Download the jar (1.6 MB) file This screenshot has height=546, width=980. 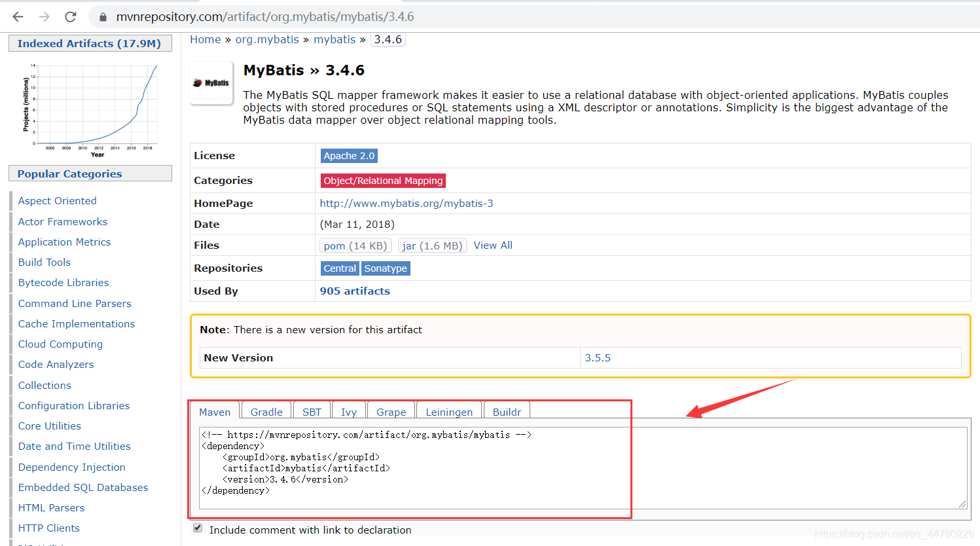[x=432, y=246]
